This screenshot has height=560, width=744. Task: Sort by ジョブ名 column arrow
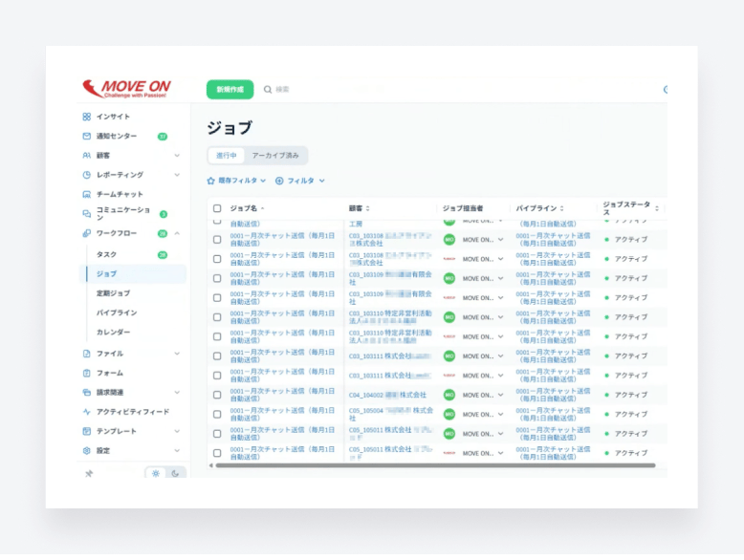(262, 208)
